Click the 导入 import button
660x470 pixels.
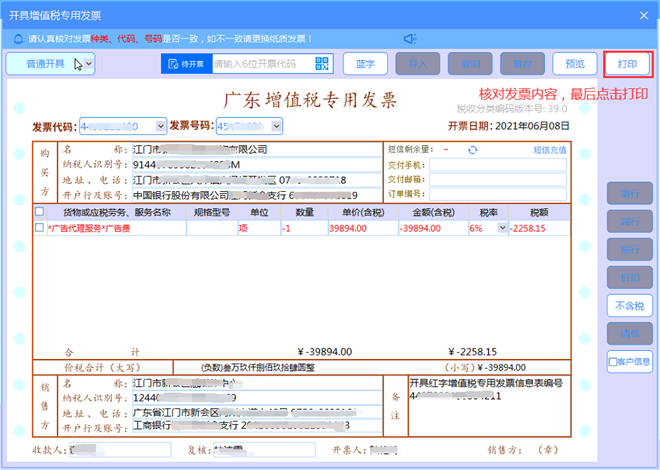click(x=418, y=64)
